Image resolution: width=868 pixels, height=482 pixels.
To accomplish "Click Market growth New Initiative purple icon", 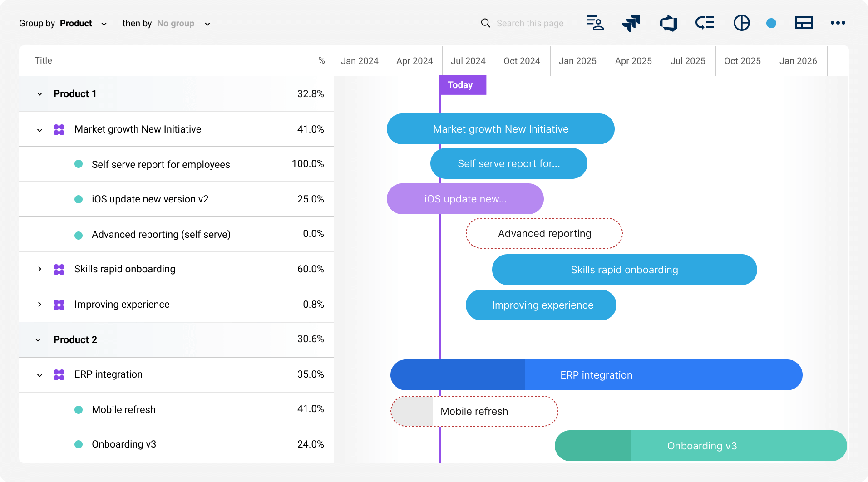I will [x=59, y=130].
